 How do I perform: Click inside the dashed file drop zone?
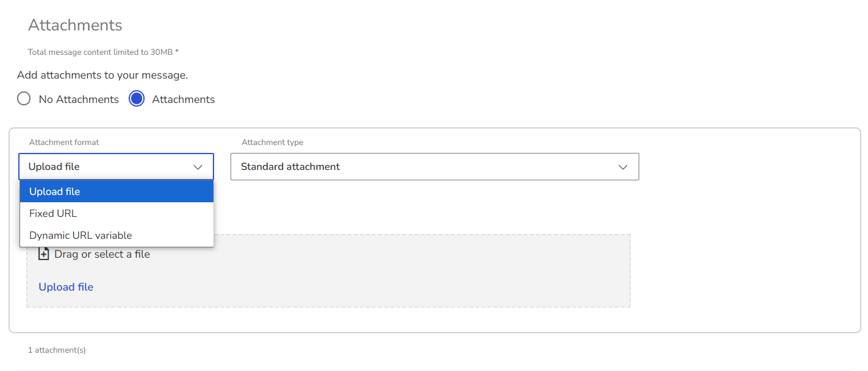[x=421, y=271]
